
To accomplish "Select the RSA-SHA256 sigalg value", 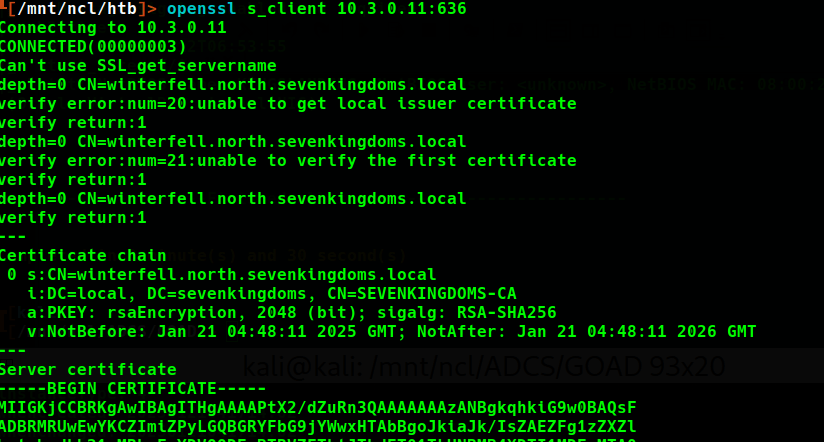I will (508, 313).
